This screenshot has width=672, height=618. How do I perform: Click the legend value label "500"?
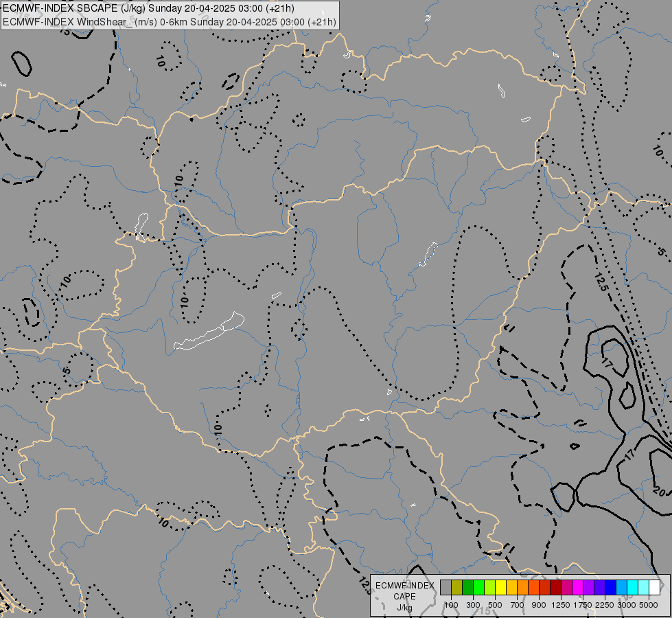coord(495,605)
